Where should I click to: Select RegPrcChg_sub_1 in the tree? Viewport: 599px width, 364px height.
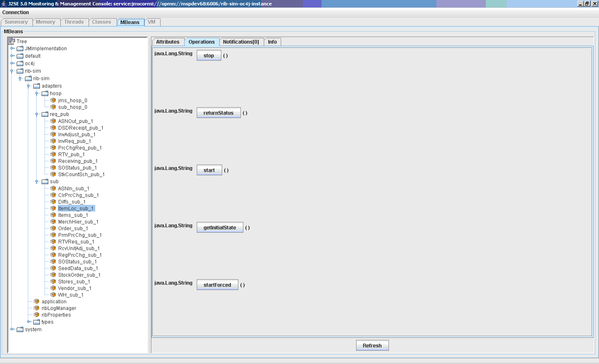[80, 255]
